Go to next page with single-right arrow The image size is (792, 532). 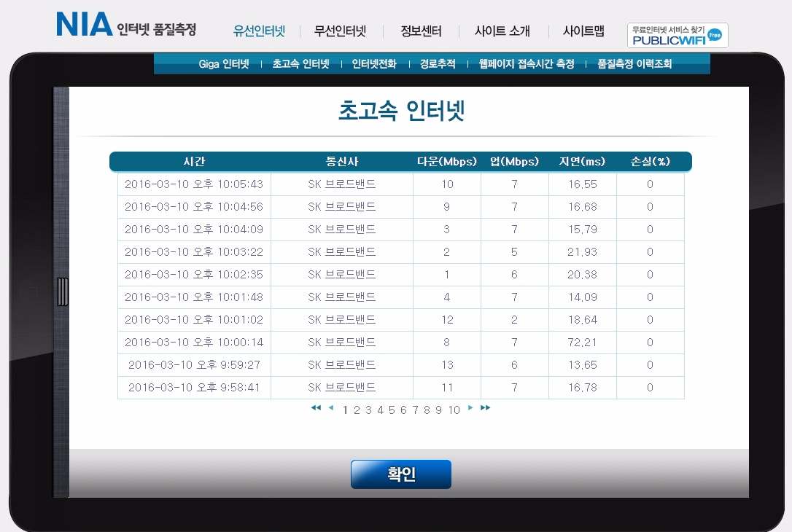470,408
